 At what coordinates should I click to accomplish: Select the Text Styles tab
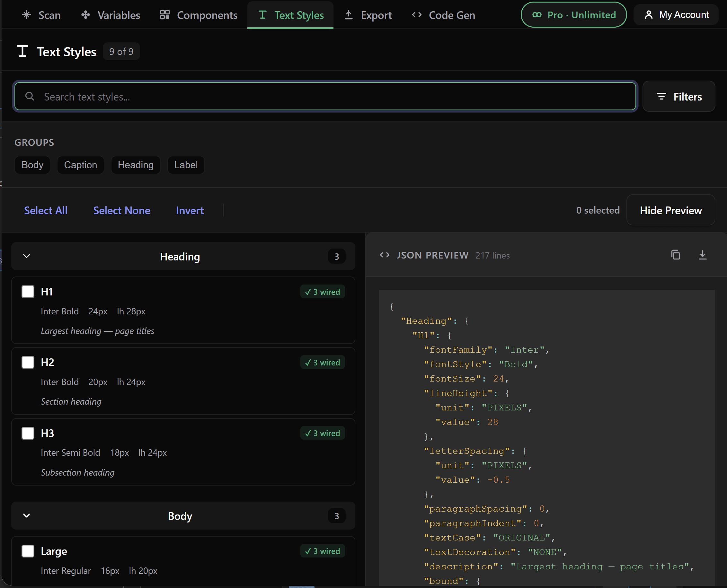[290, 15]
